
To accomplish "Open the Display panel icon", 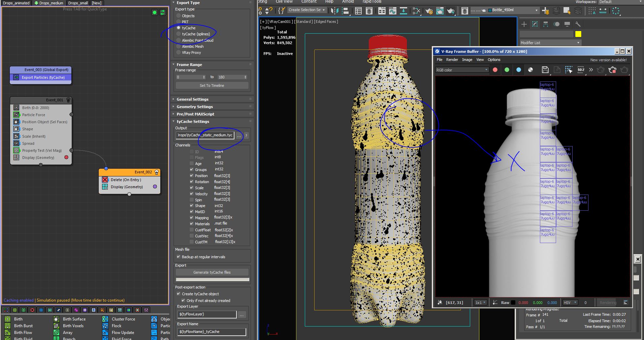I will (567, 24).
